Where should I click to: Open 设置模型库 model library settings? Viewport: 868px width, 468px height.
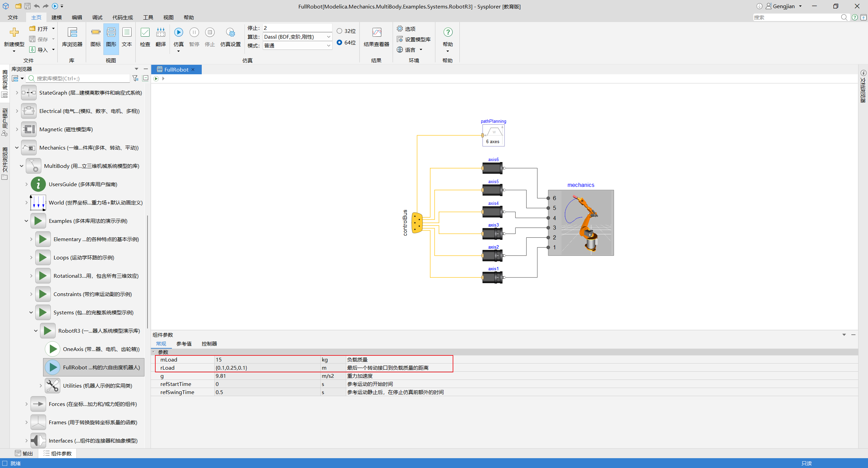point(414,39)
